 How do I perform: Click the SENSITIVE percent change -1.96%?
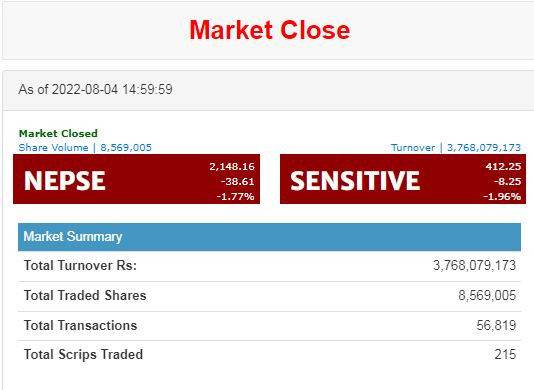[502, 197]
